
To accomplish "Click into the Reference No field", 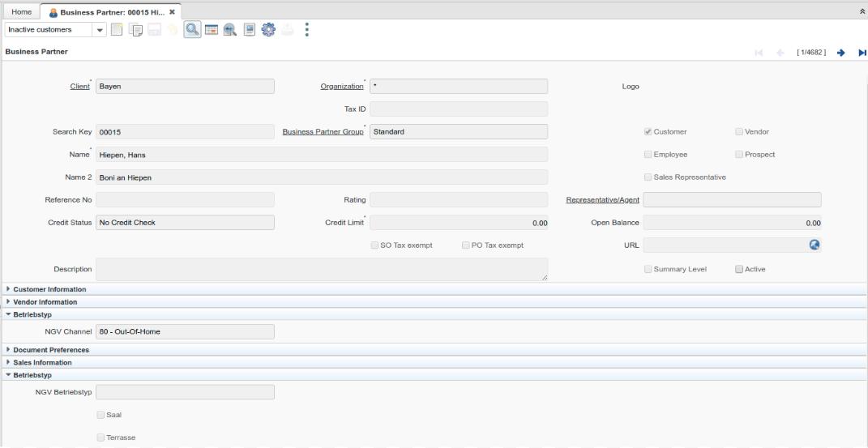I will [x=185, y=199].
